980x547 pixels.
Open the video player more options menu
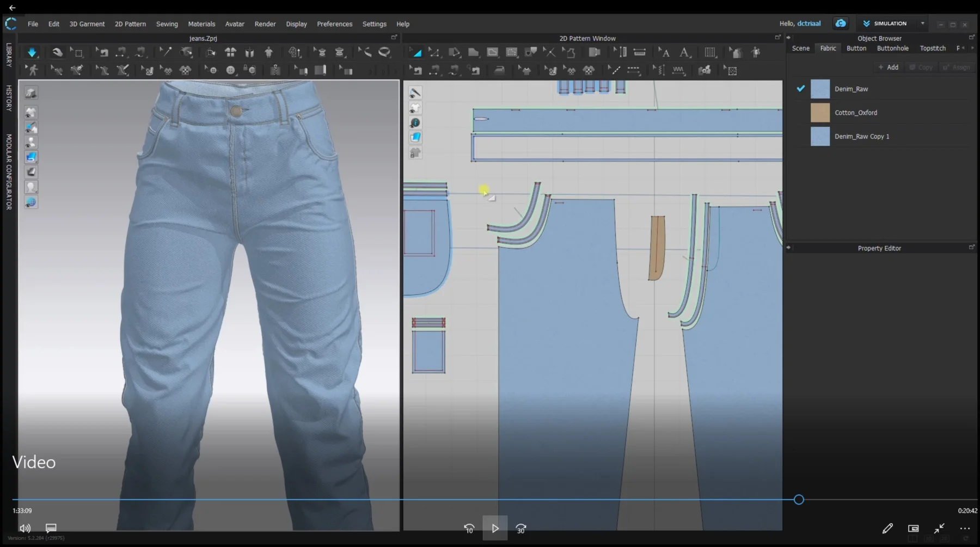click(x=965, y=528)
